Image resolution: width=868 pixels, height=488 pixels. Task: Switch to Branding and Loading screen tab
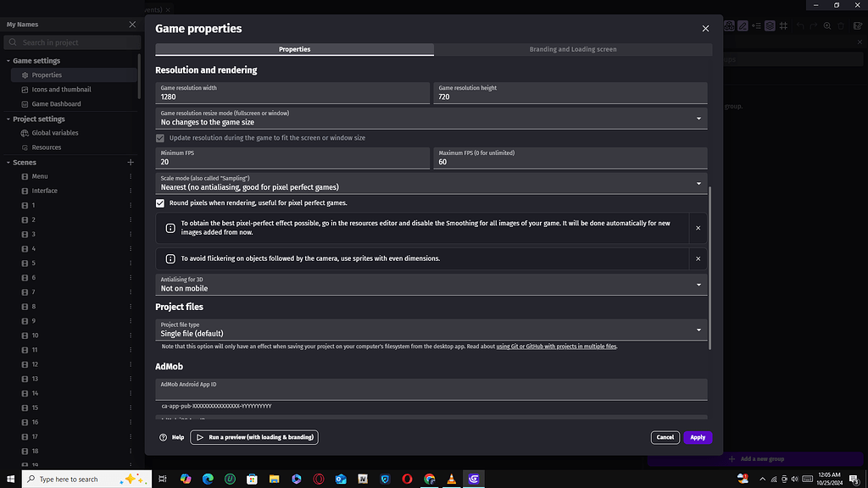[573, 49]
